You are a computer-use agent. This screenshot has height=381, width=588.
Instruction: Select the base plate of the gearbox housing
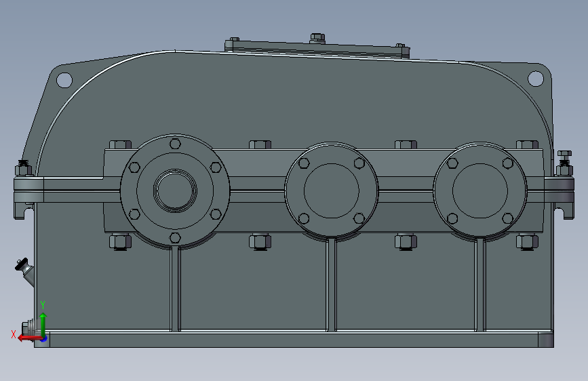(x=294, y=340)
